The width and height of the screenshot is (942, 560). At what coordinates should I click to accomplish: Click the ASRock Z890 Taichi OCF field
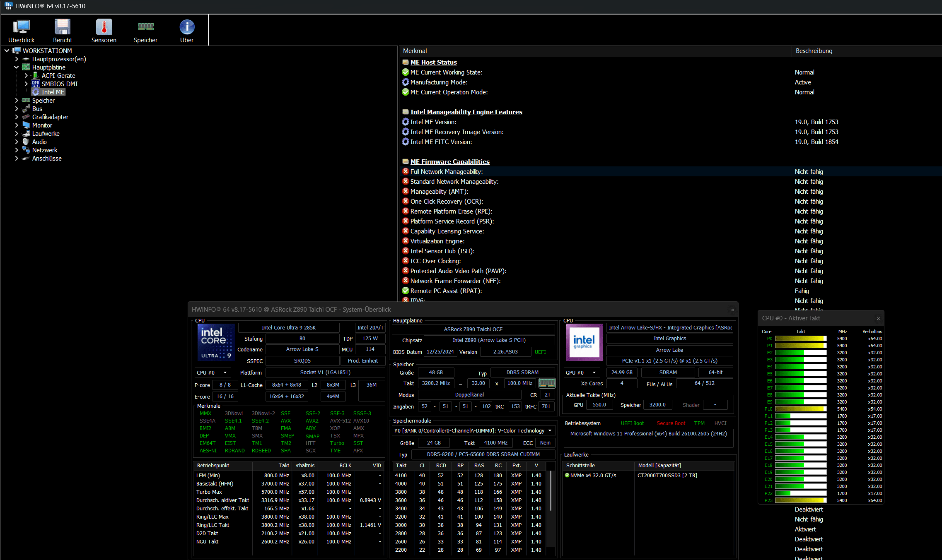pos(473,329)
